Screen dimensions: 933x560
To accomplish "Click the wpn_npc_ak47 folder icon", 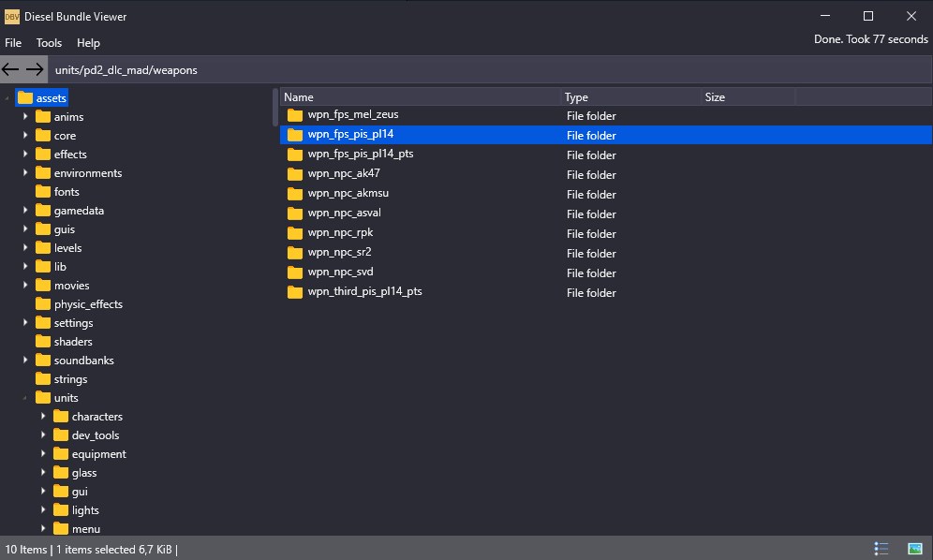I will point(295,174).
